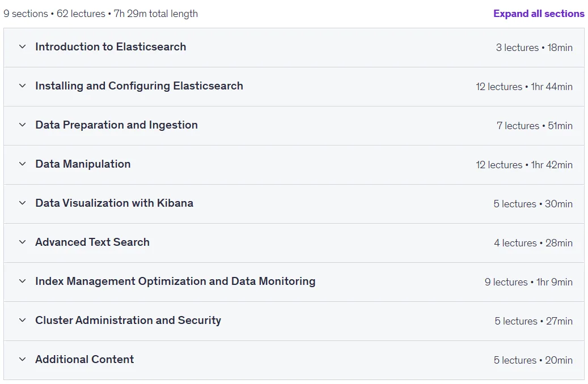
Task: Open the Introduction to Elasticsearch section title
Action: pyautogui.click(x=111, y=47)
